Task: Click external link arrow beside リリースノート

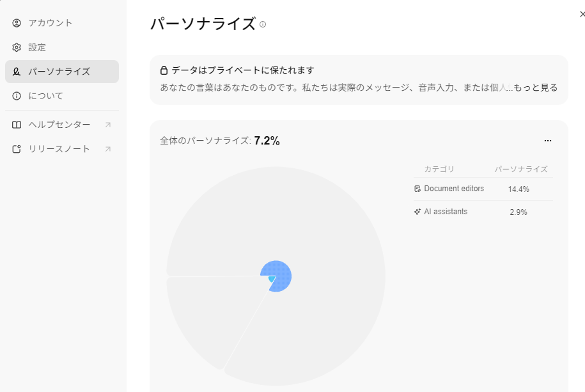Action: pyautogui.click(x=107, y=149)
